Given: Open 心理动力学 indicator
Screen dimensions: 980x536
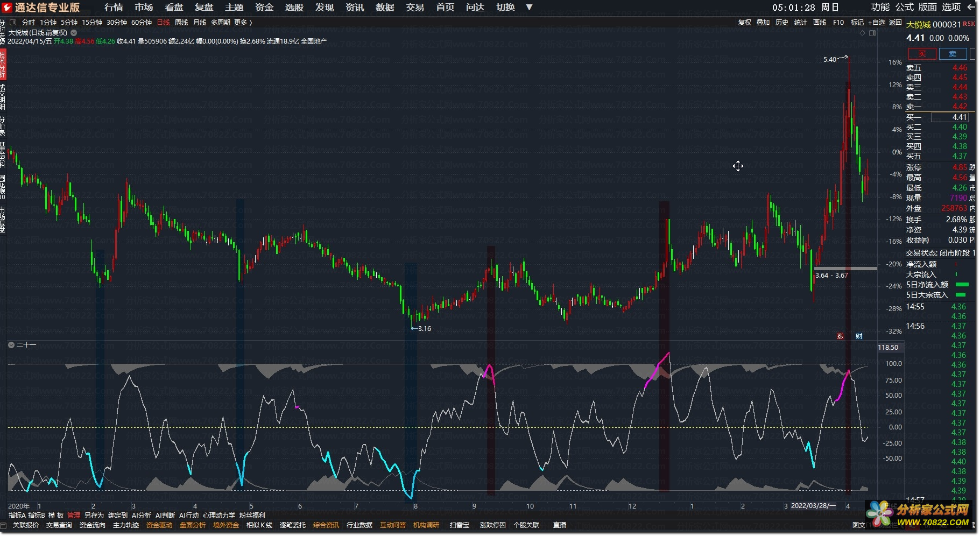Looking at the screenshot, I should coord(219,516).
